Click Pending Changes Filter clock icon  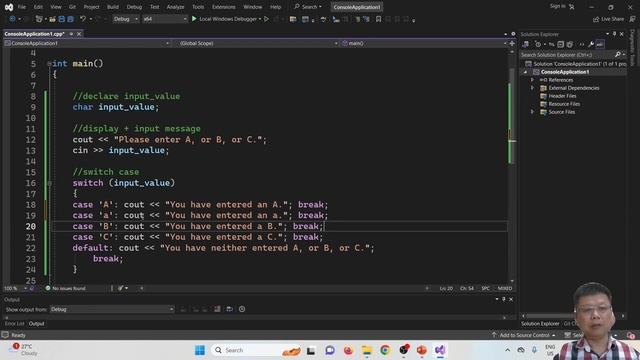tap(538, 44)
